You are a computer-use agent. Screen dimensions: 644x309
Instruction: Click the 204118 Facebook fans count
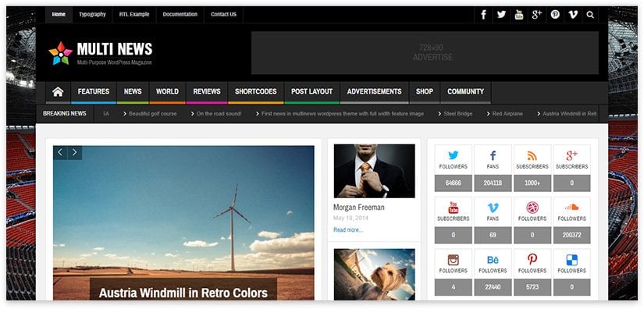(493, 183)
